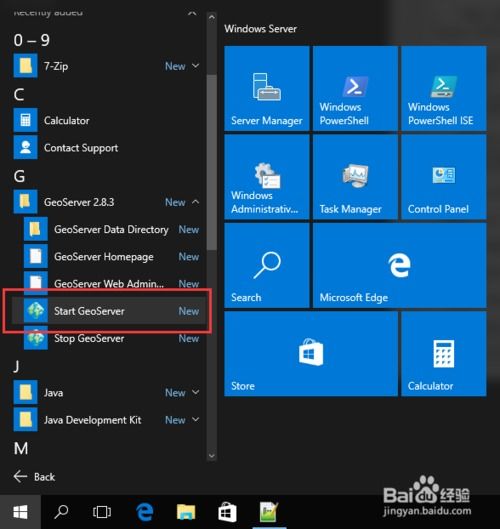Image resolution: width=500 pixels, height=529 pixels.
Task: Click the Search tile
Action: [x=267, y=266]
